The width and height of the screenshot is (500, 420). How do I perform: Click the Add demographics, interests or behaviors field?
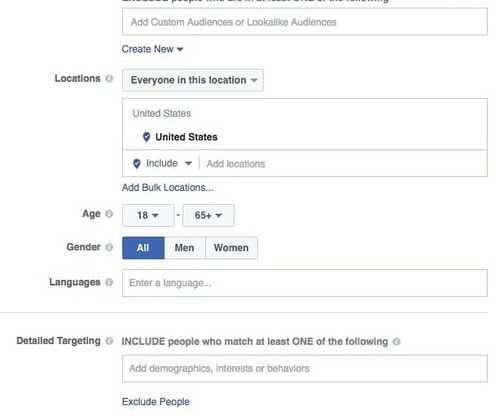coord(305,369)
